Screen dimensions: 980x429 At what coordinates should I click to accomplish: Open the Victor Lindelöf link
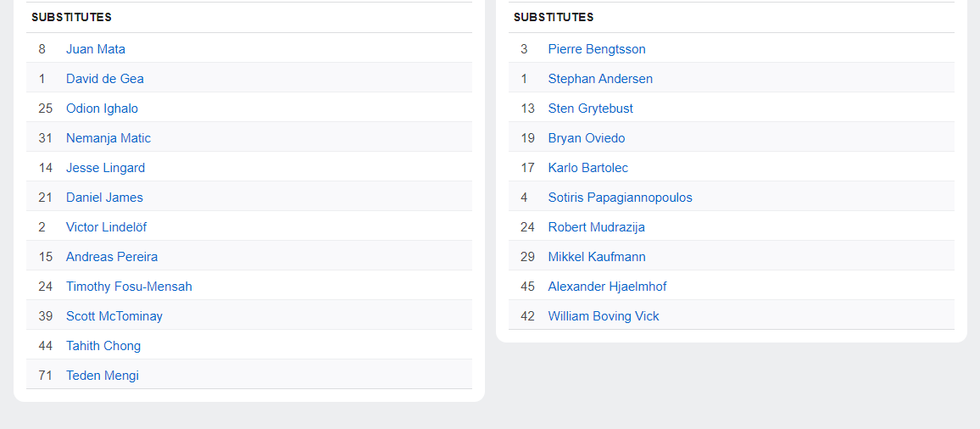pos(107,227)
